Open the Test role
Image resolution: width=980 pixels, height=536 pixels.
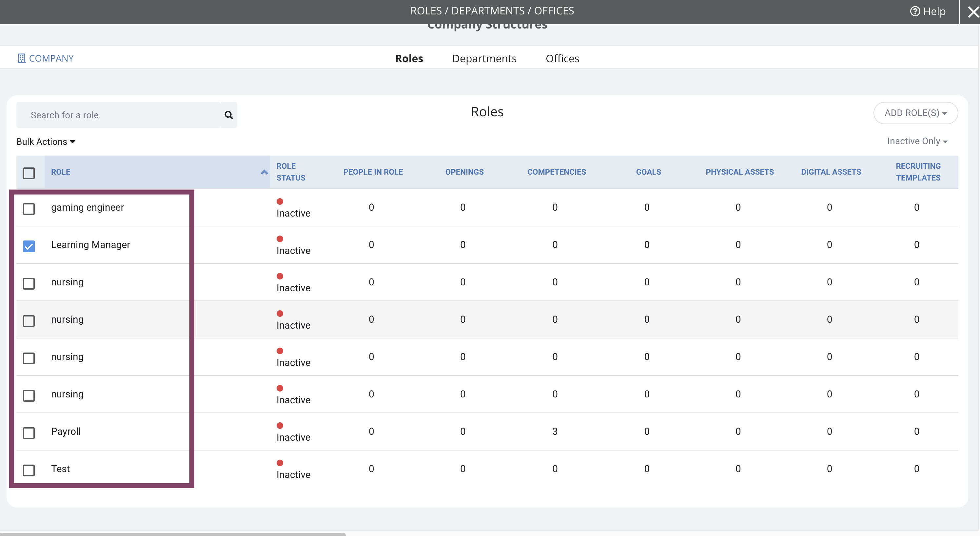click(61, 469)
